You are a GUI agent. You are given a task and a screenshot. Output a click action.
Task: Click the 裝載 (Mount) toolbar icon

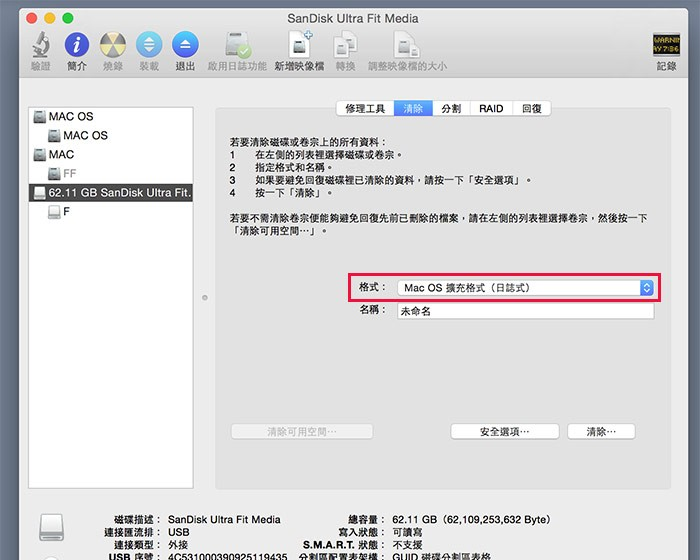[149, 45]
